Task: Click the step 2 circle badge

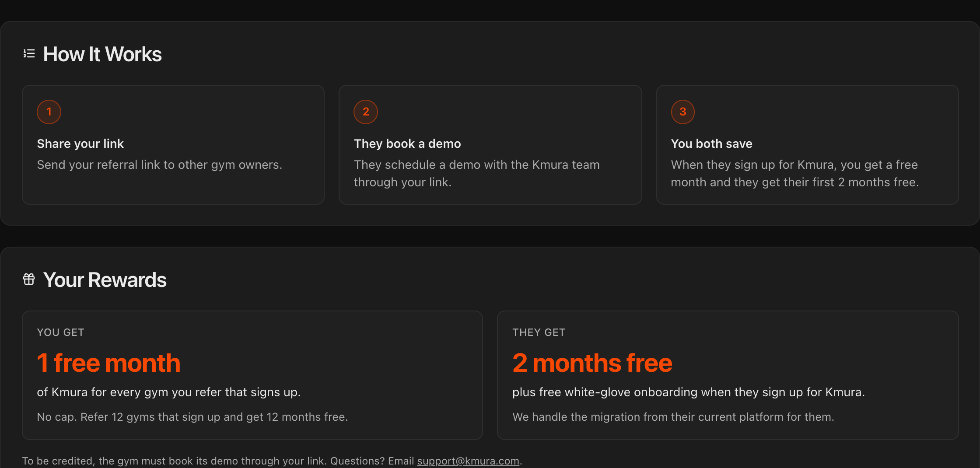Action: point(366,112)
